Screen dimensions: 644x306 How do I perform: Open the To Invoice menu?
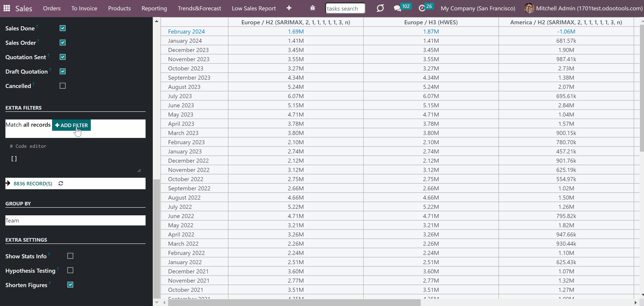tap(84, 8)
